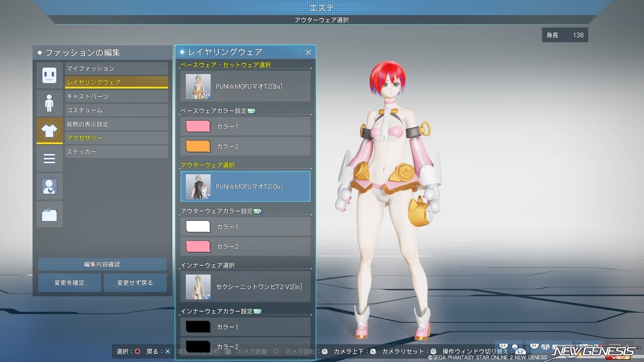Click the 身長 138 height display
Viewport: 644px width, 362px height.
565,35
